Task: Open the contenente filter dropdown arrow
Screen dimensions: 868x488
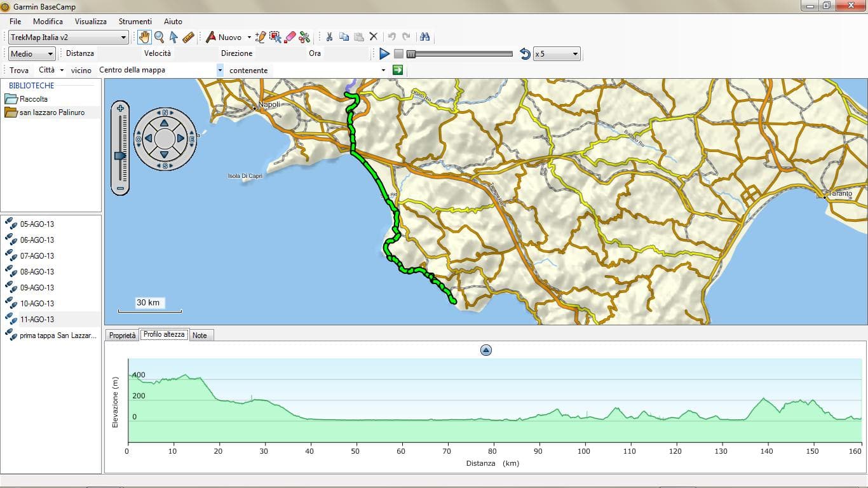Action: pyautogui.click(x=383, y=71)
